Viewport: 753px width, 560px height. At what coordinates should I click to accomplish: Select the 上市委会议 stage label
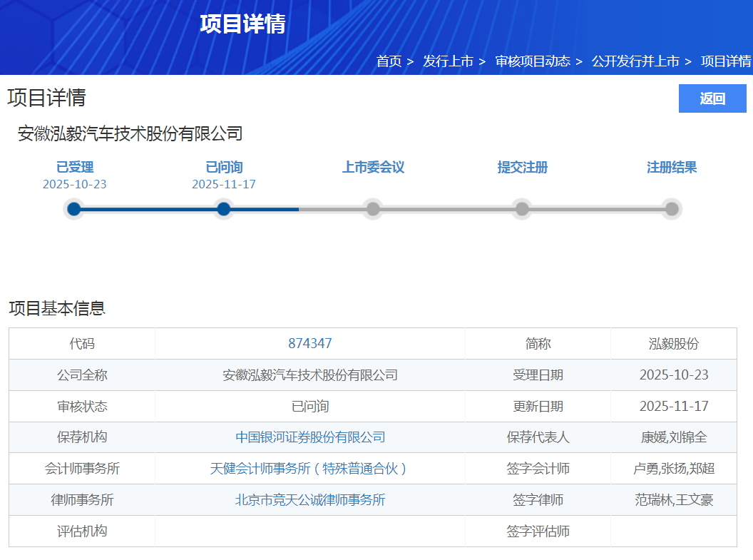[x=373, y=168]
